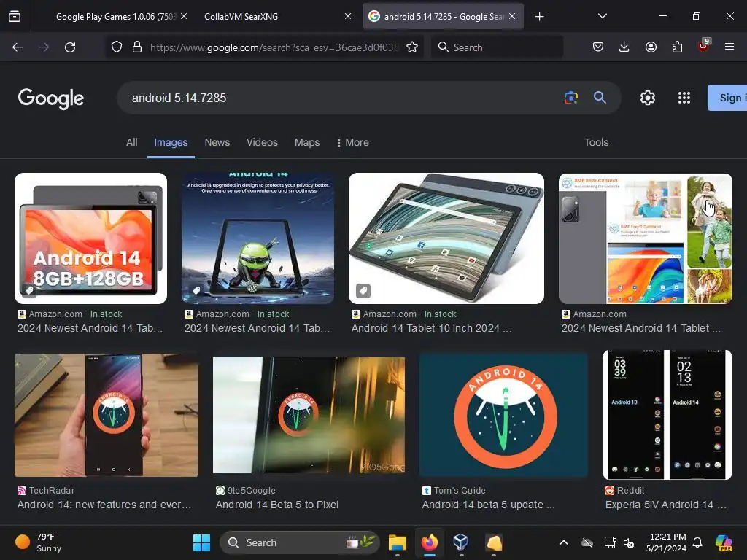Reload the current page
The width and height of the screenshot is (747, 560).
(x=70, y=47)
